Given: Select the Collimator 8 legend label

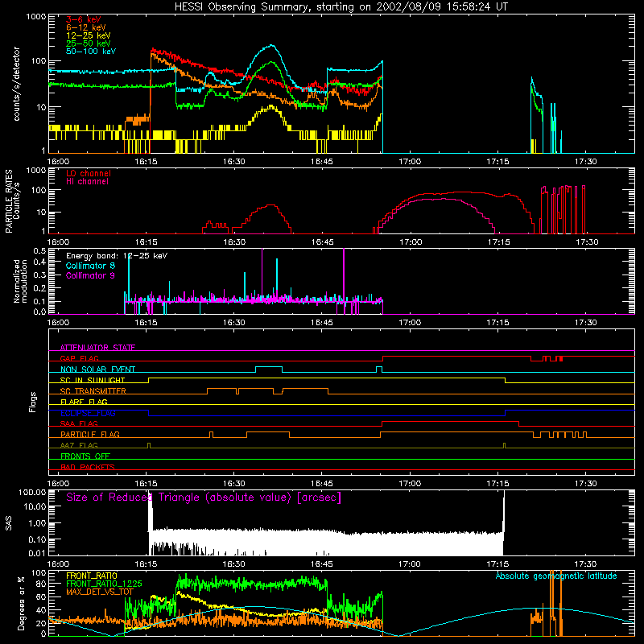Looking at the screenshot, I should click(x=90, y=266).
